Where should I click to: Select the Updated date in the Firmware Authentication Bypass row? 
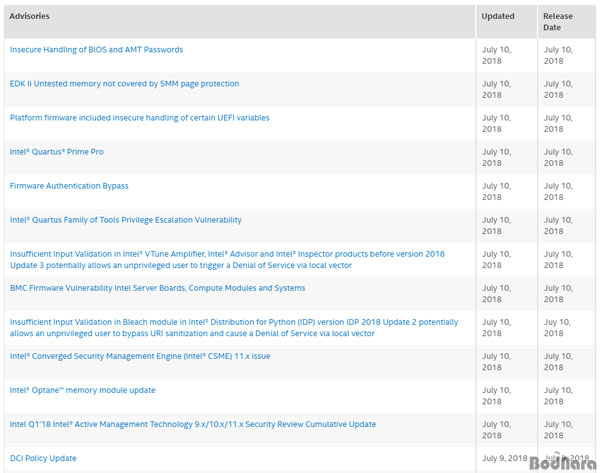497,191
